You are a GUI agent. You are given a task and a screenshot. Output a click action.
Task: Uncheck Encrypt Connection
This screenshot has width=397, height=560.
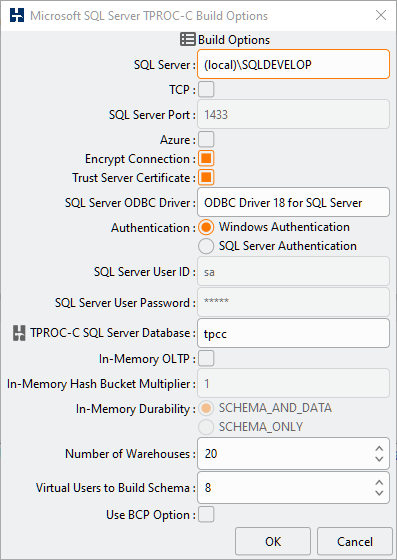[x=206, y=159]
